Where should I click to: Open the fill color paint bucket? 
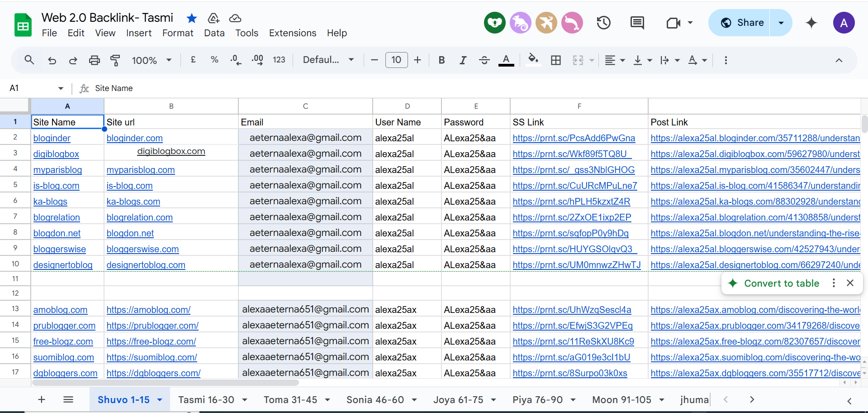(533, 59)
